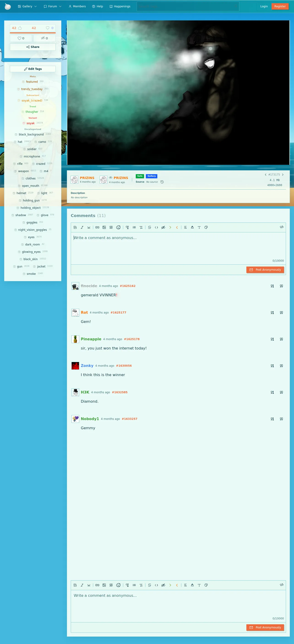
Task: Toggle Italic in the upper comment editor
Action: [x=82, y=228]
